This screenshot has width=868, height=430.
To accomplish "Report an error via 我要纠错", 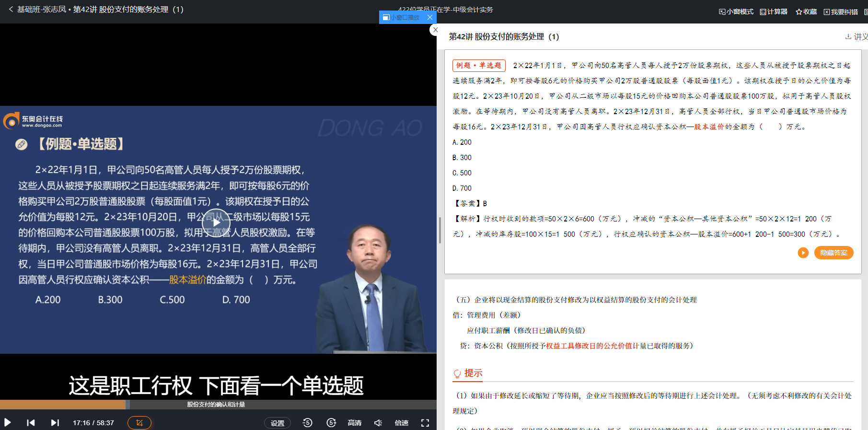I will coord(841,12).
